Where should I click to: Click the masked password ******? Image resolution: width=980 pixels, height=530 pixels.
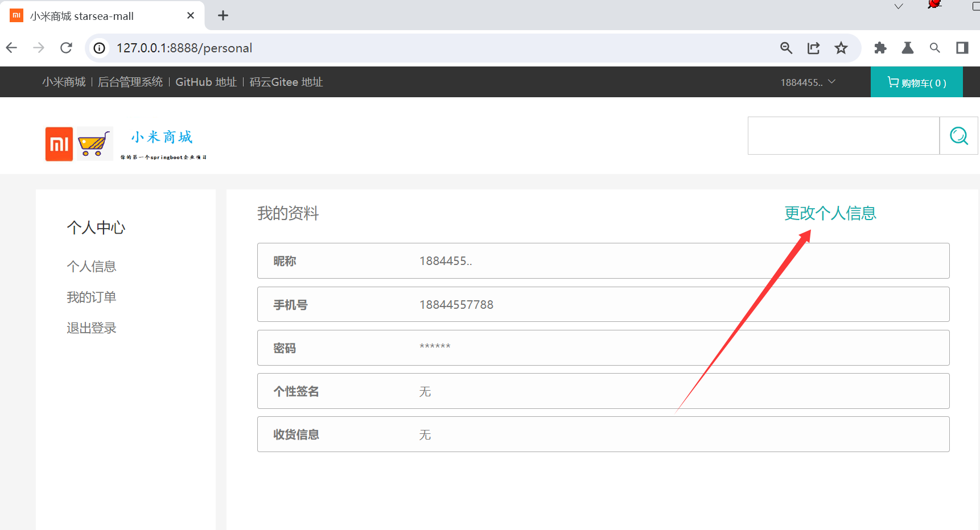[x=435, y=346]
